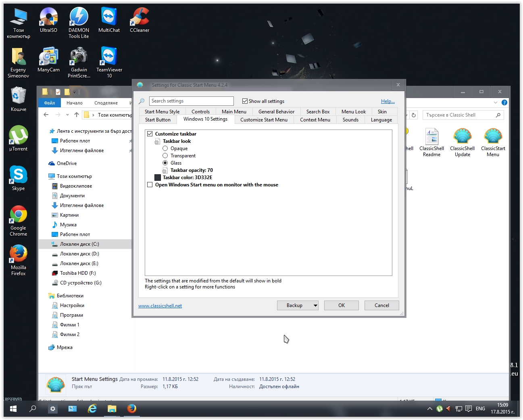This screenshot has width=523, height=420.
Task: Open Customize Start Menu tab
Action: [x=264, y=120]
